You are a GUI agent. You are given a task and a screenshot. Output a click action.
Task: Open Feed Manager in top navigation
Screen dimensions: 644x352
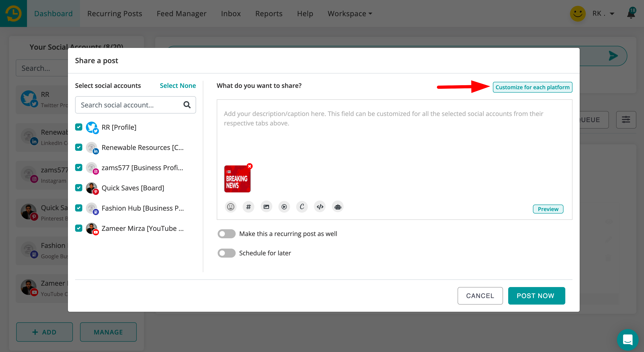[181, 13]
